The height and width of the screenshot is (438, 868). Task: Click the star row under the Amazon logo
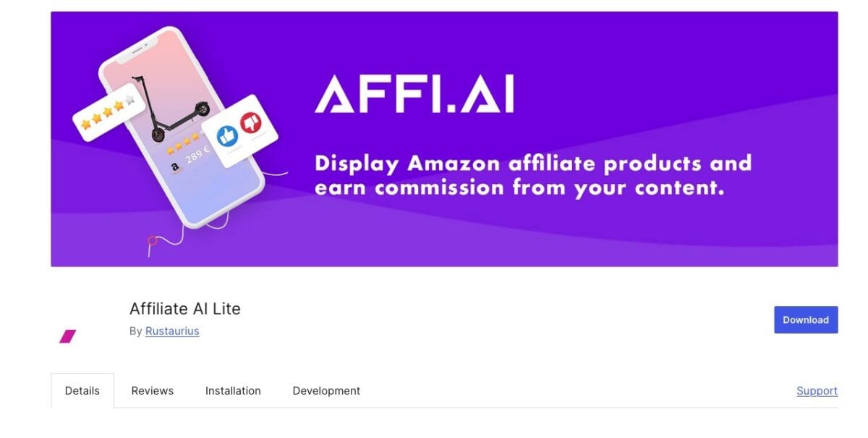tap(184, 143)
